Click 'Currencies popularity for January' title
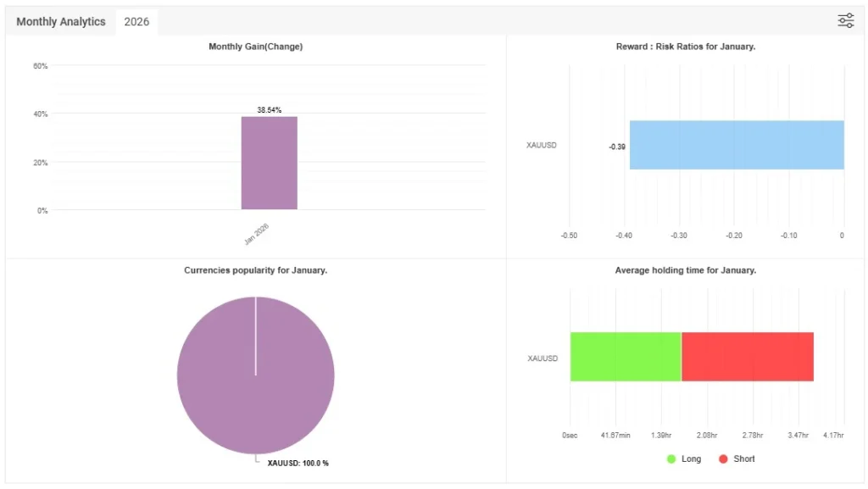This screenshot has height=489, width=868. click(255, 270)
